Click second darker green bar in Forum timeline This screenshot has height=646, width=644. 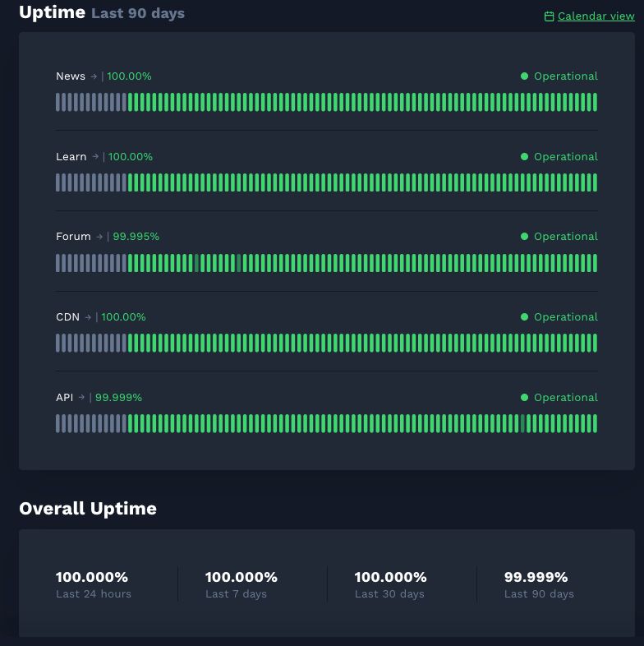(x=239, y=263)
